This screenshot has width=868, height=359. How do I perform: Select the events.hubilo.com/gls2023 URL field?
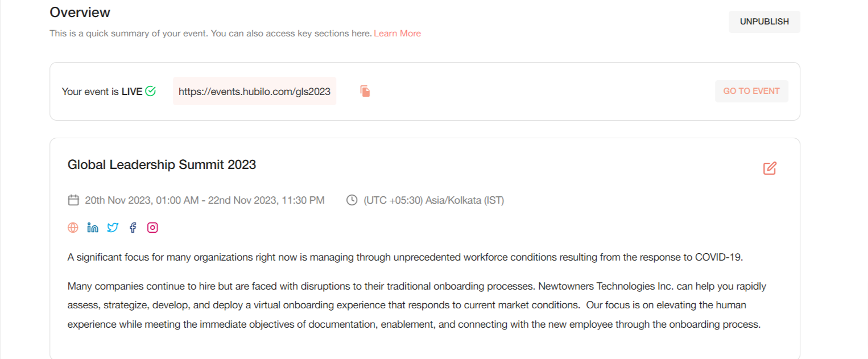coord(254,91)
